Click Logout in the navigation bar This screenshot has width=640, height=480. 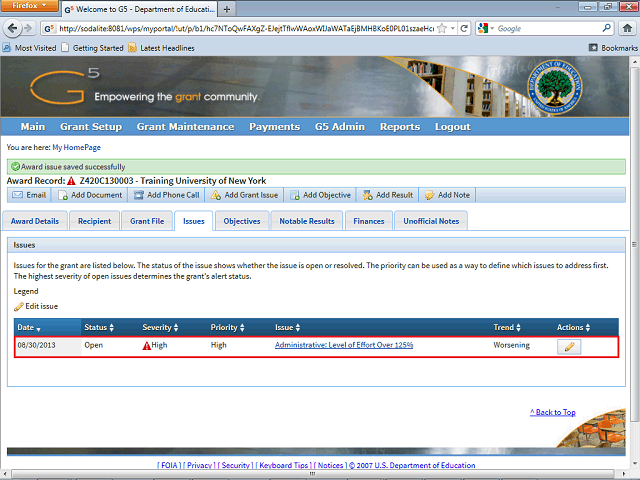(453, 127)
